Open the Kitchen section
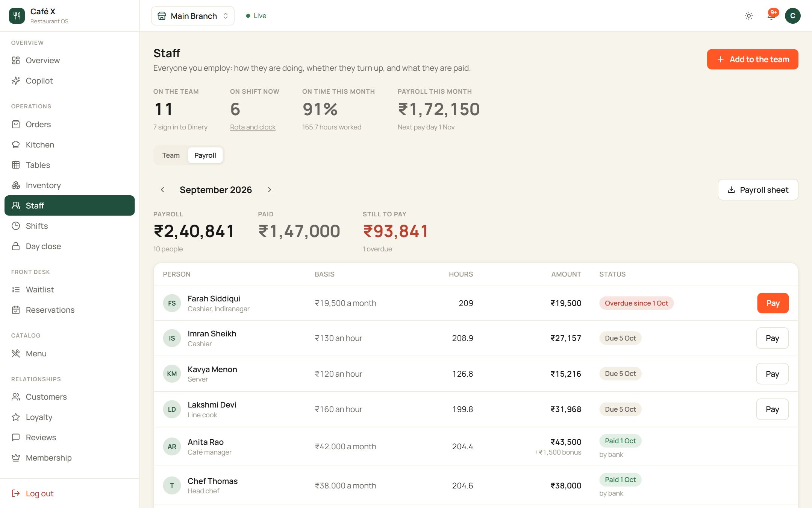Image resolution: width=812 pixels, height=508 pixels. coord(70,145)
